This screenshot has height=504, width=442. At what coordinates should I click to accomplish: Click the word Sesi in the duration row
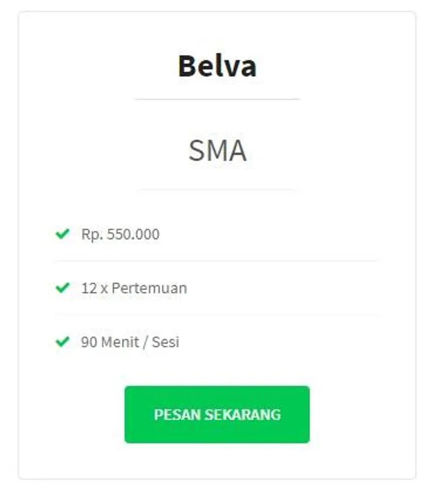(166, 342)
